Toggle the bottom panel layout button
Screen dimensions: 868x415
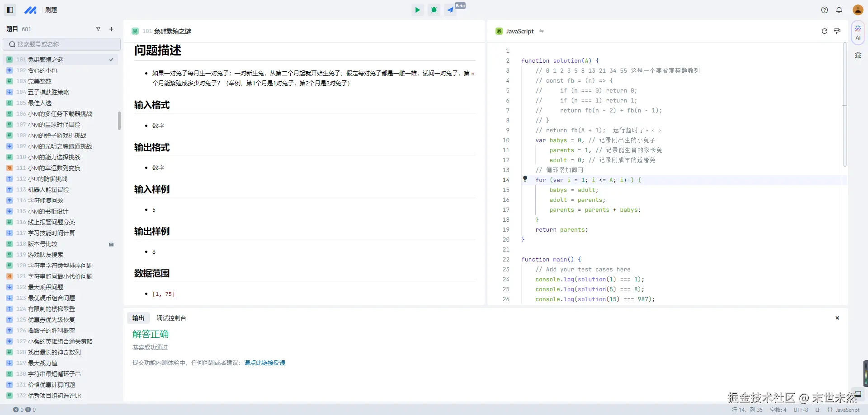(x=858, y=394)
